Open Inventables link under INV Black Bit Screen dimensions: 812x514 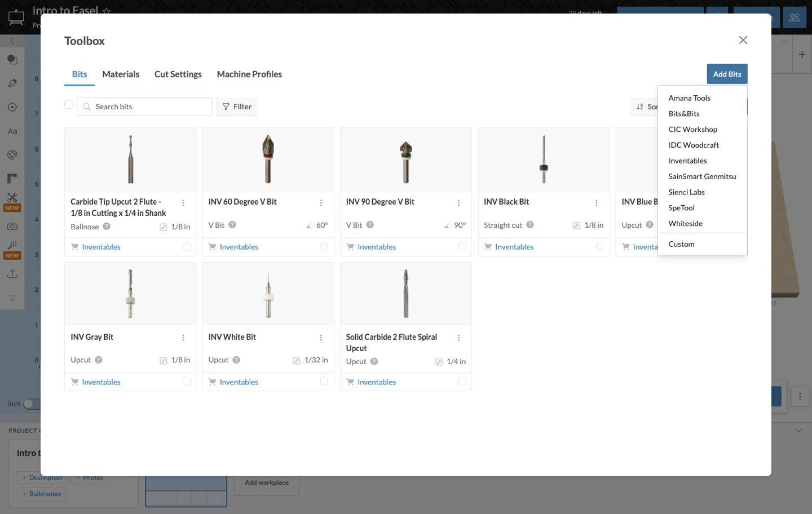click(x=514, y=247)
